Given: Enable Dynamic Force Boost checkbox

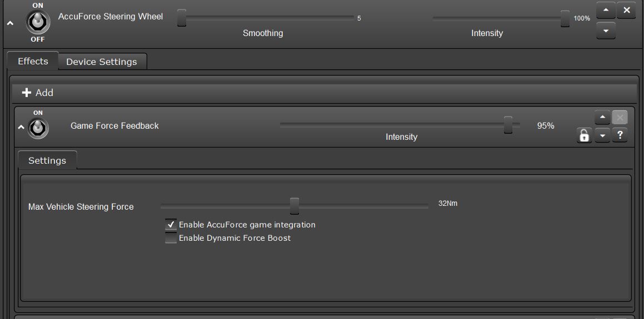Looking at the screenshot, I should tap(171, 238).
